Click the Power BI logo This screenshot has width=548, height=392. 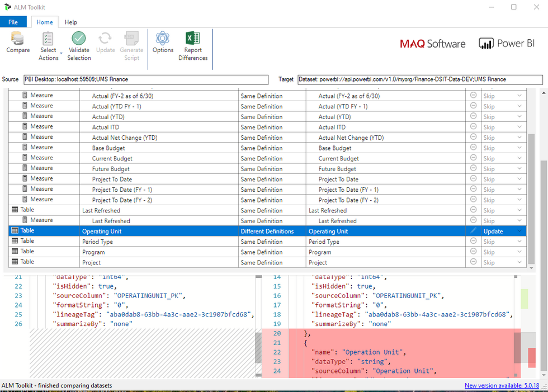click(507, 44)
